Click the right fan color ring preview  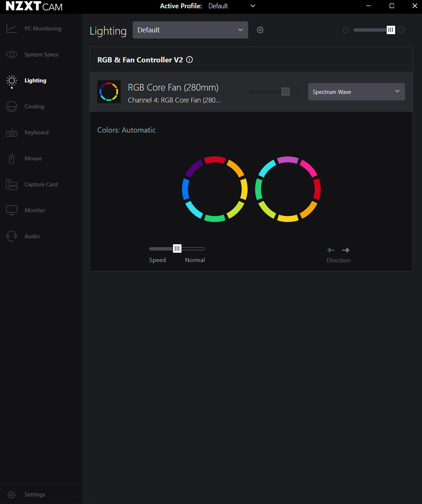288,189
